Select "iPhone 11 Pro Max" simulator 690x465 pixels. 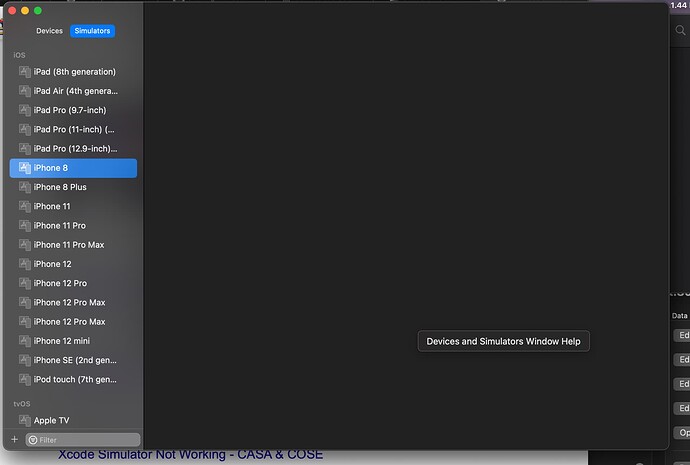click(x=73, y=245)
